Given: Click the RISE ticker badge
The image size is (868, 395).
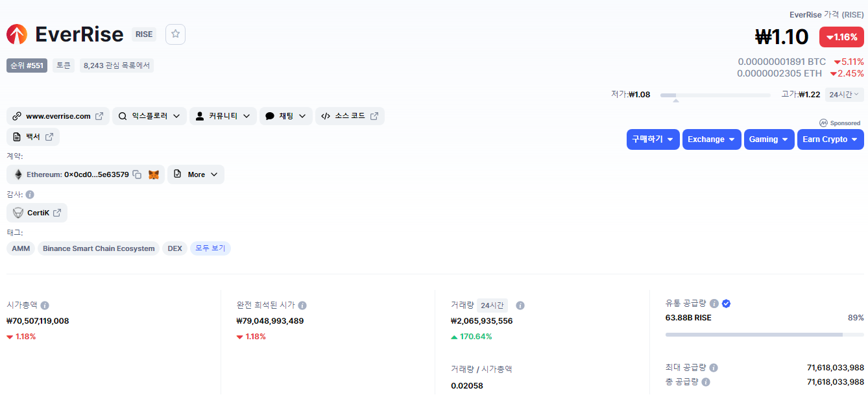Looking at the screenshot, I should 144,34.
